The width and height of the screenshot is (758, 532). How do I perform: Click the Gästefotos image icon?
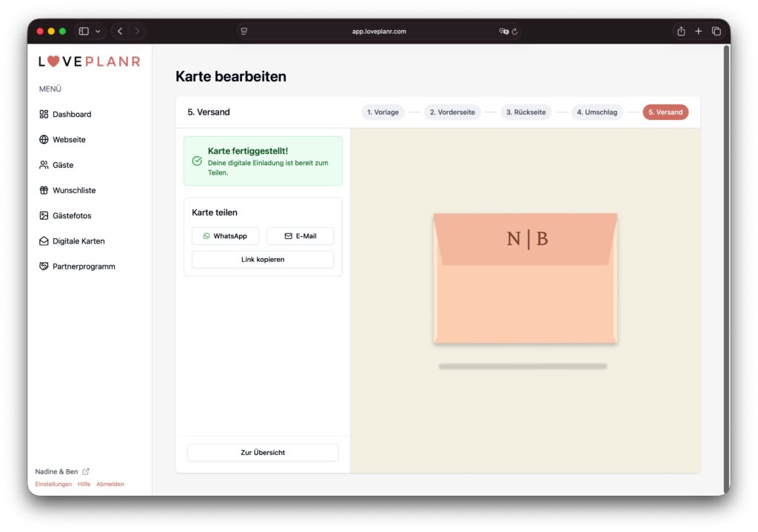pyautogui.click(x=44, y=216)
